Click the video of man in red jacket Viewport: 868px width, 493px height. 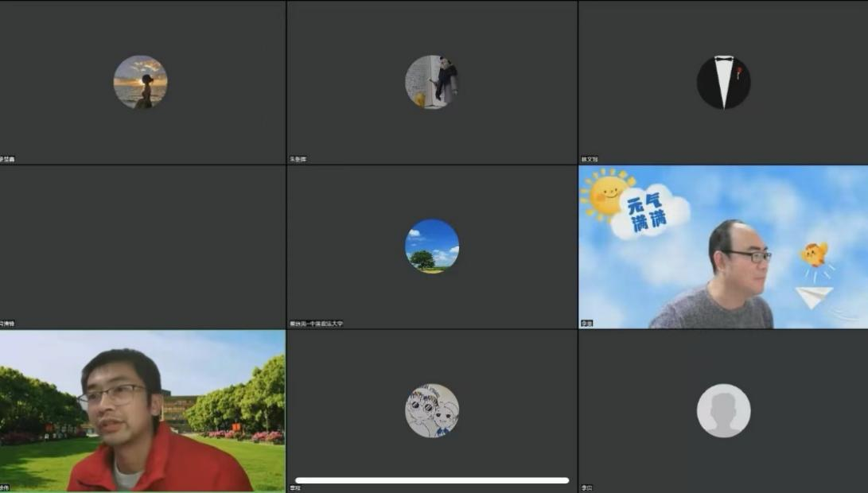tap(142, 410)
